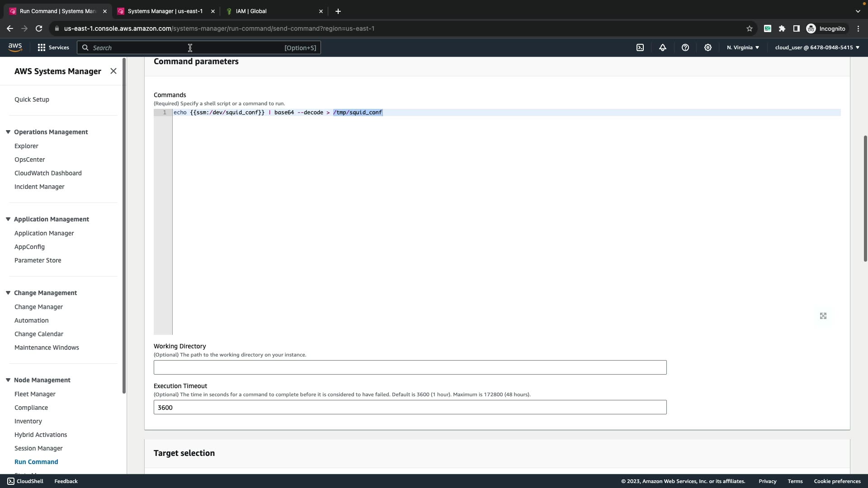Open the N. Virginia region dropdown

[x=743, y=47]
